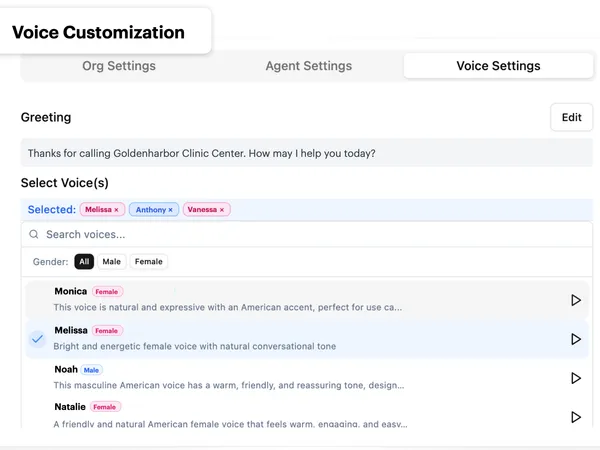Uncheck the Melissa voice checkmark
Viewport: 600px width, 450px height.
pos(37,339)
